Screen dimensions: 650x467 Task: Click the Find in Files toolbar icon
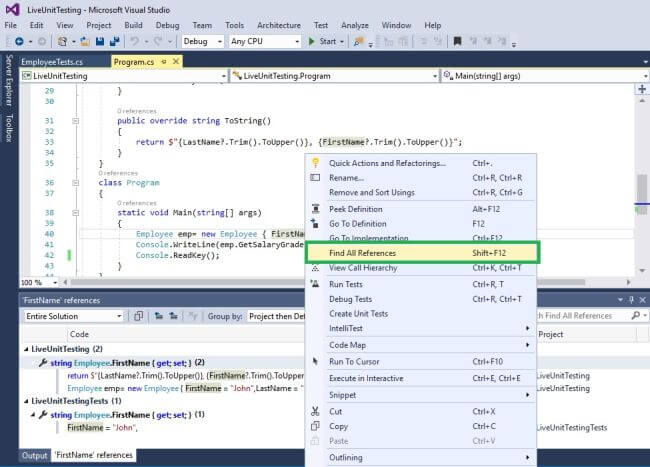point(359,41)
